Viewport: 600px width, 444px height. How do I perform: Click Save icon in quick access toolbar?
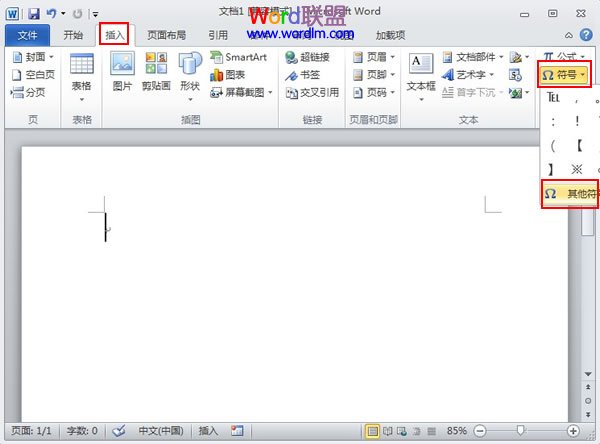pos(34,13)
